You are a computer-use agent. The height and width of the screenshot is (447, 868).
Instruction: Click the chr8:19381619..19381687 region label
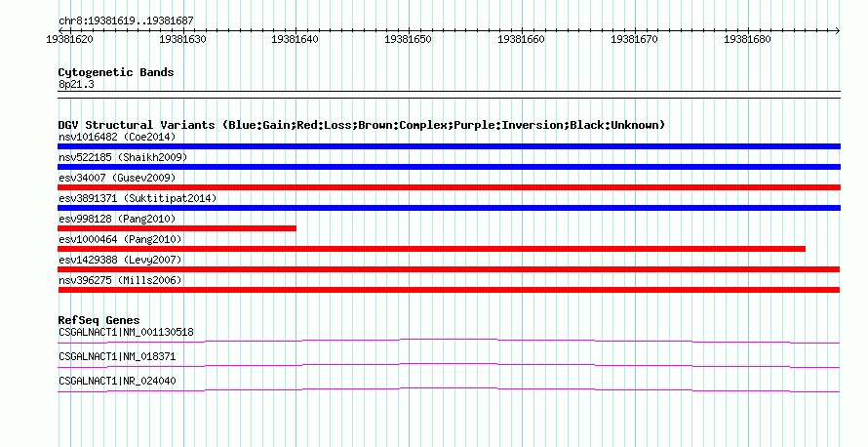[126, 20]
